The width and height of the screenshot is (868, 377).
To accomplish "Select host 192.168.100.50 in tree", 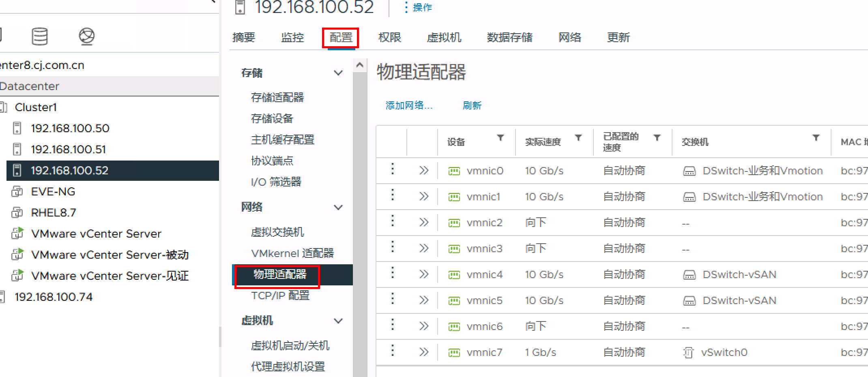I will 70,128.
